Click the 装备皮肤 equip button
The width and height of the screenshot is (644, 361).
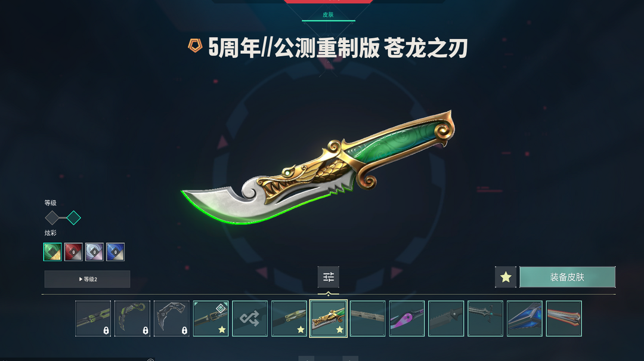click(x=567, y=277)
